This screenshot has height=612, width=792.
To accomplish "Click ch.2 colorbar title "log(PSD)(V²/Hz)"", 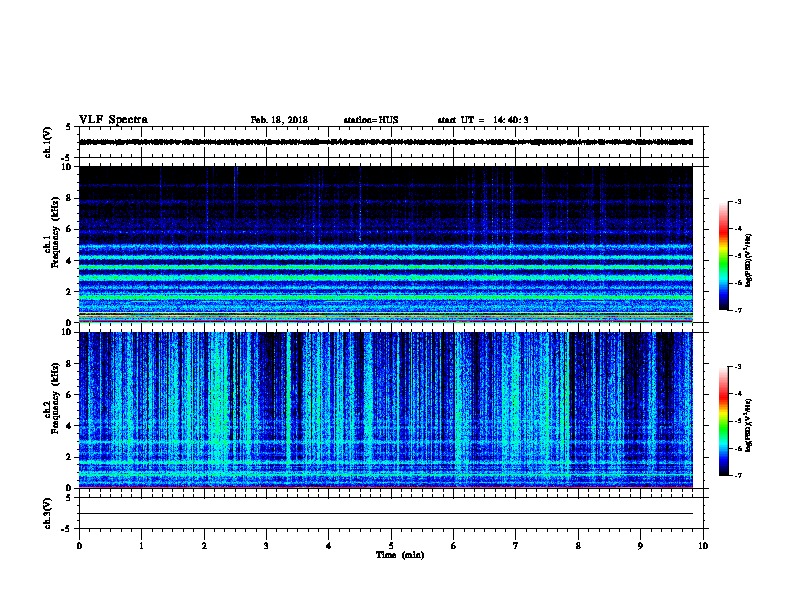I will point(748,425).
